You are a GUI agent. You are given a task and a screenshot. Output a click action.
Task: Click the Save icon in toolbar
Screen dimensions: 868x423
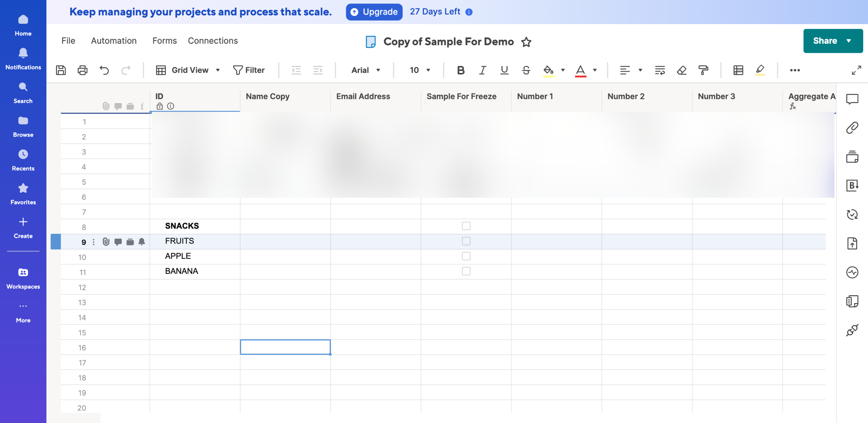point(61,70)
